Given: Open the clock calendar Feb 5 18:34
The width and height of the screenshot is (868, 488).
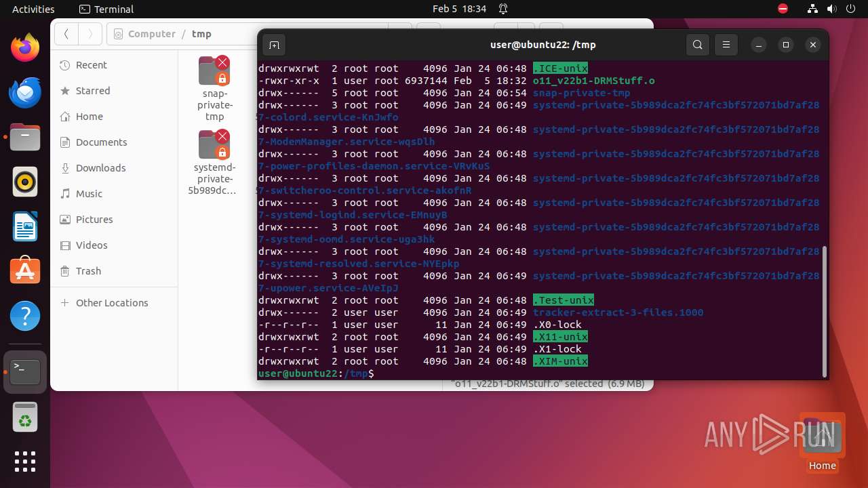Looking at the screenshot, I should 459,9.
